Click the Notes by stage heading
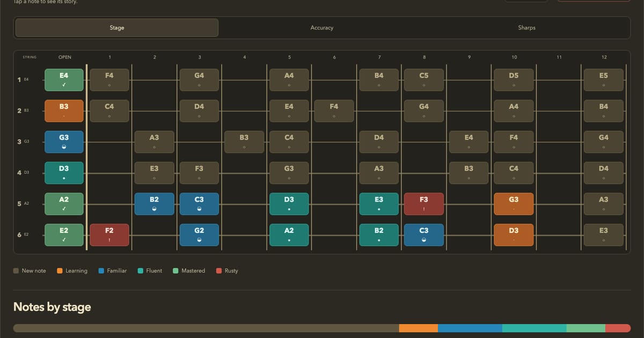Viewport: 644px width, 338px height. tap(52, 307)
